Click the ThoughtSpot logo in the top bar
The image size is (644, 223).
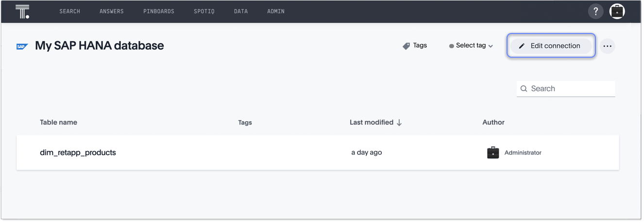pos(22,11)
